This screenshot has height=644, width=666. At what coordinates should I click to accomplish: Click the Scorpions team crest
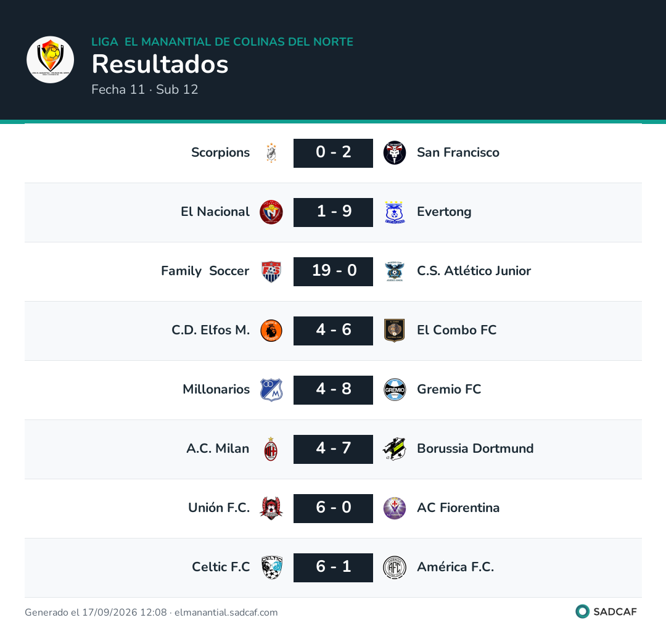[271, 153]
